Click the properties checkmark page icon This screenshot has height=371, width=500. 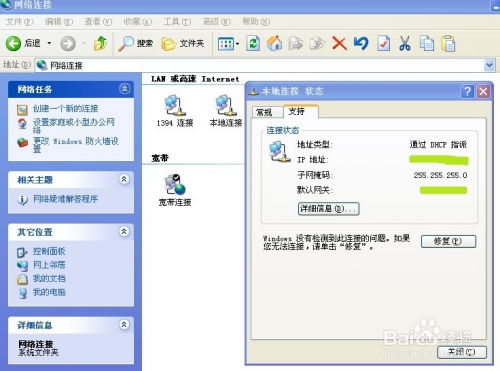point(383,44)
